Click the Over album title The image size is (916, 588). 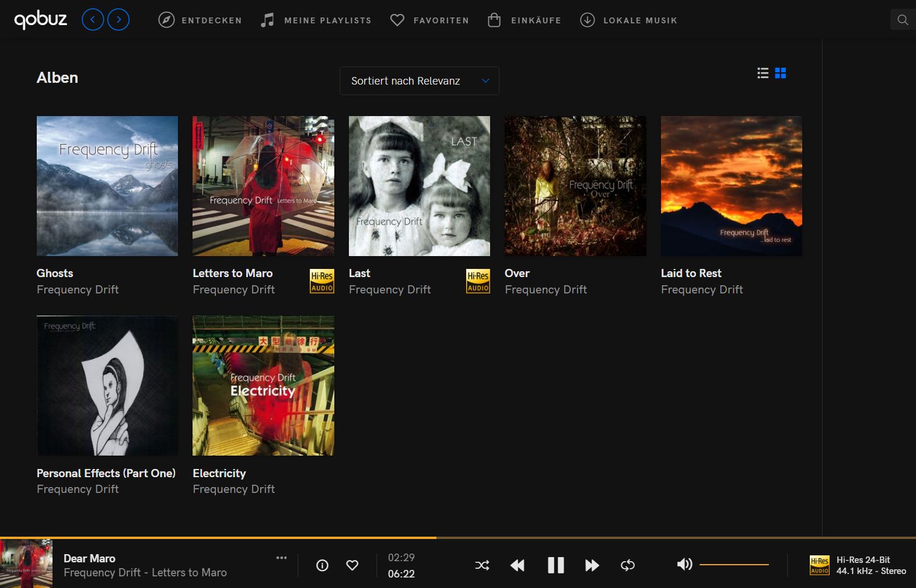point(517,273)
